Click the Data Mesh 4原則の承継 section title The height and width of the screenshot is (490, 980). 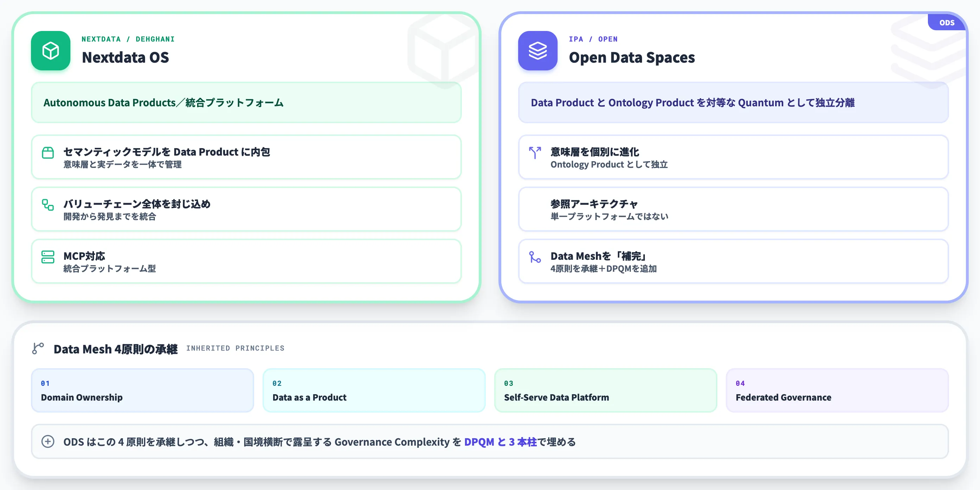[x=116, y=349]
